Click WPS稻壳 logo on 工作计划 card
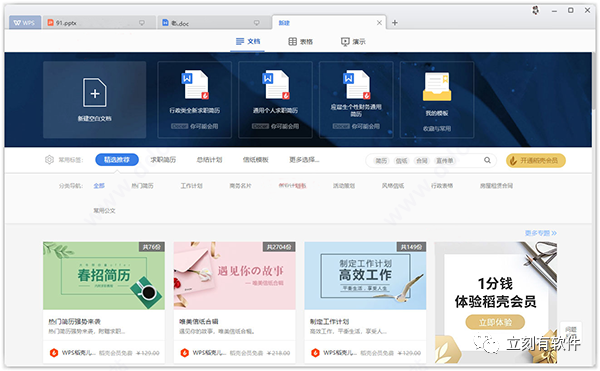Screen dimensions: 600x371 315,353
